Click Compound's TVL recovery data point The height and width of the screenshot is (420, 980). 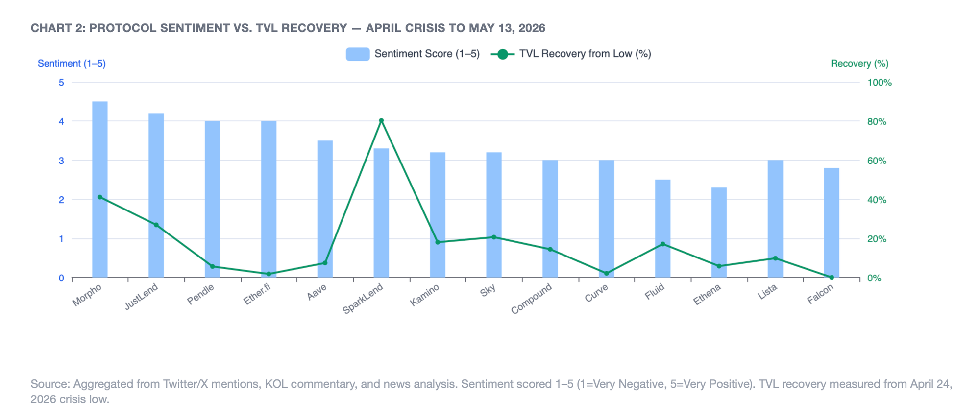tap(550, 250)
